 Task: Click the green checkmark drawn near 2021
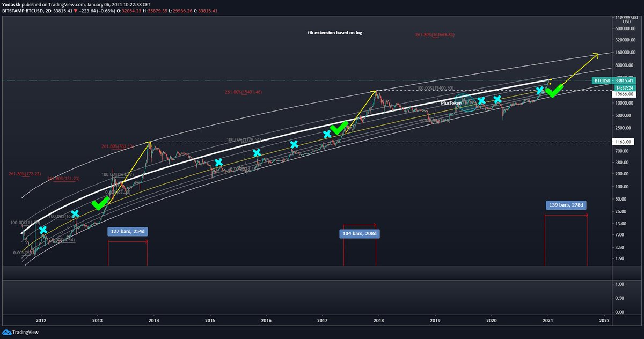(554, 90)
